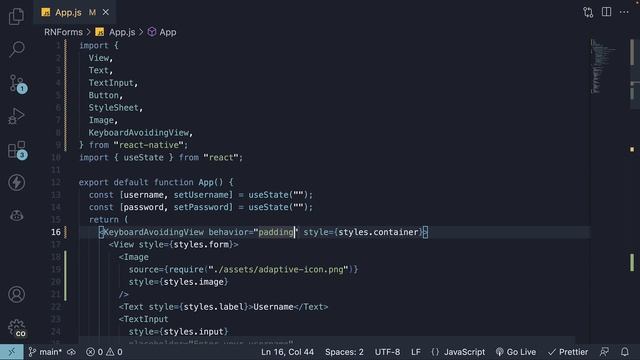Click StyleSheet in the import list

113,108
